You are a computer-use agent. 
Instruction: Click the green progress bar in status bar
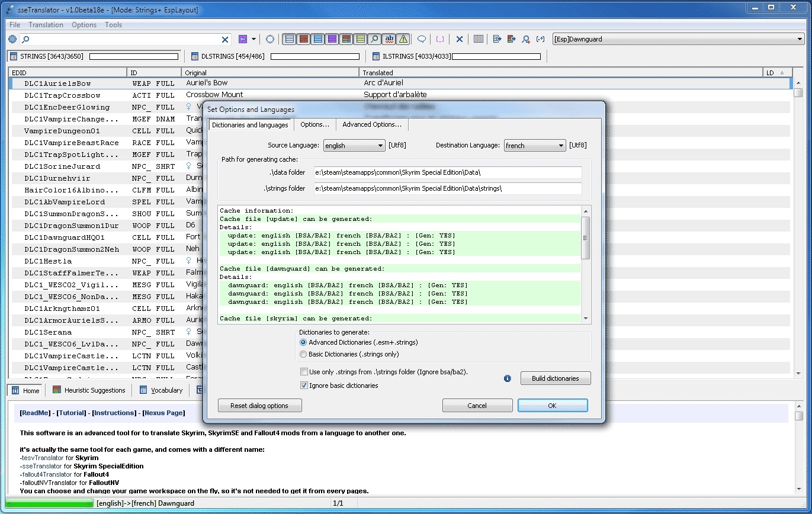(x=49, y=503)
